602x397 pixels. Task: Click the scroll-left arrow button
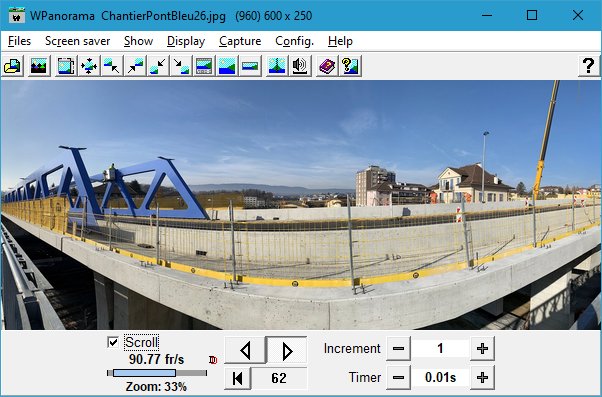(x=245, y=350)
